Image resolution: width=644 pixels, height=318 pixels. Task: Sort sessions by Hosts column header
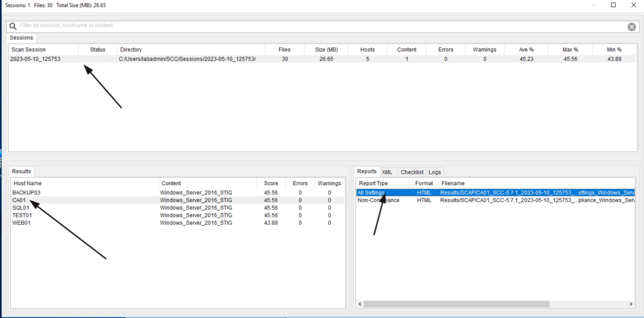(367, 49)
